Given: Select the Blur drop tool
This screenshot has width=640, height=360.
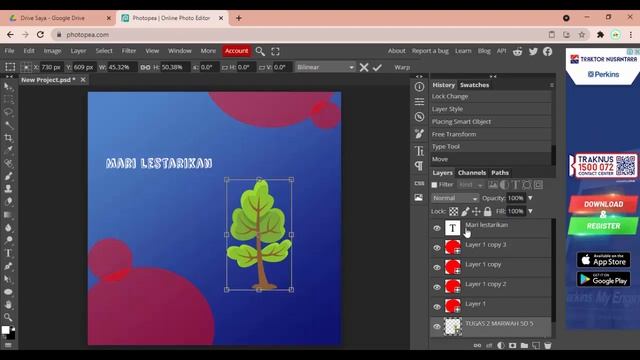Looking at the screenshot, I should tap(8, 227).
